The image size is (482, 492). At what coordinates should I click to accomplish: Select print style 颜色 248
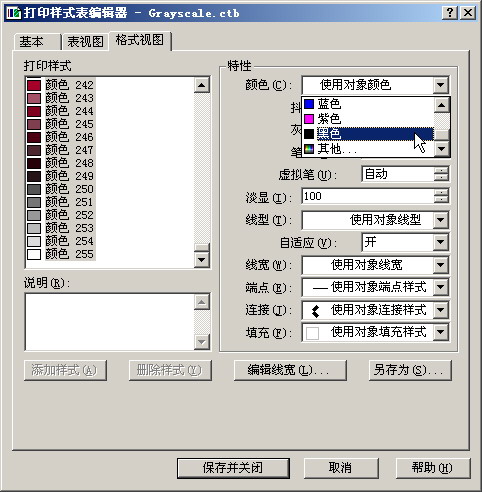click(x=61, y=163)
